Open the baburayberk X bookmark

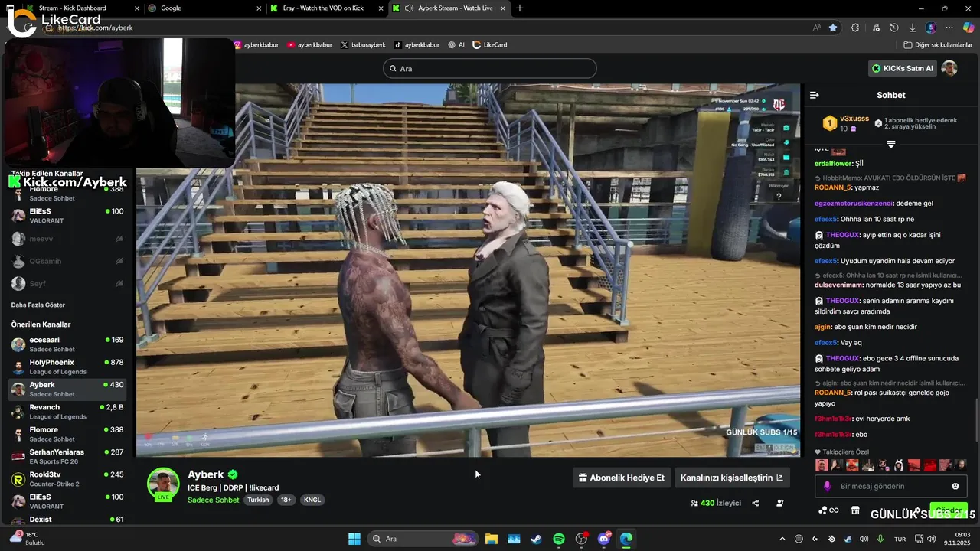363,44
